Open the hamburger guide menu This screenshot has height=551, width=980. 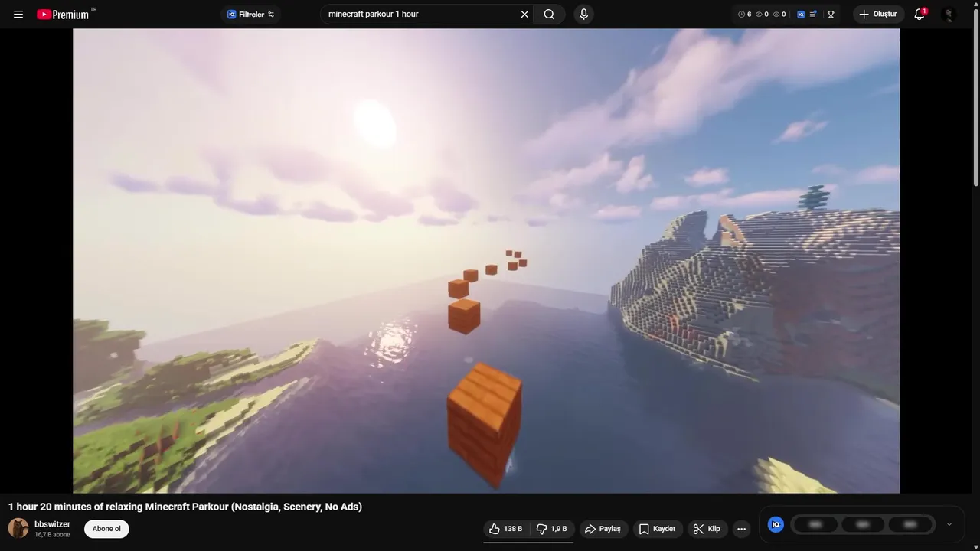click(x=18, y=15)
